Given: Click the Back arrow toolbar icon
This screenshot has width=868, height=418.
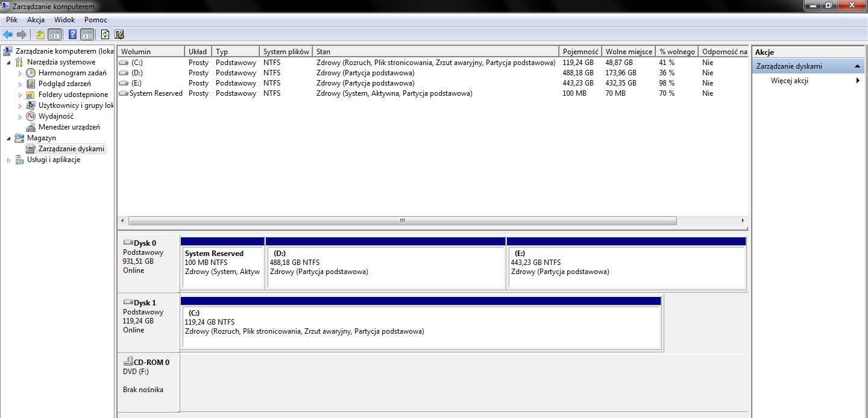Looking at the screenshot, I should pyautogui.click(x=8, y=34).
